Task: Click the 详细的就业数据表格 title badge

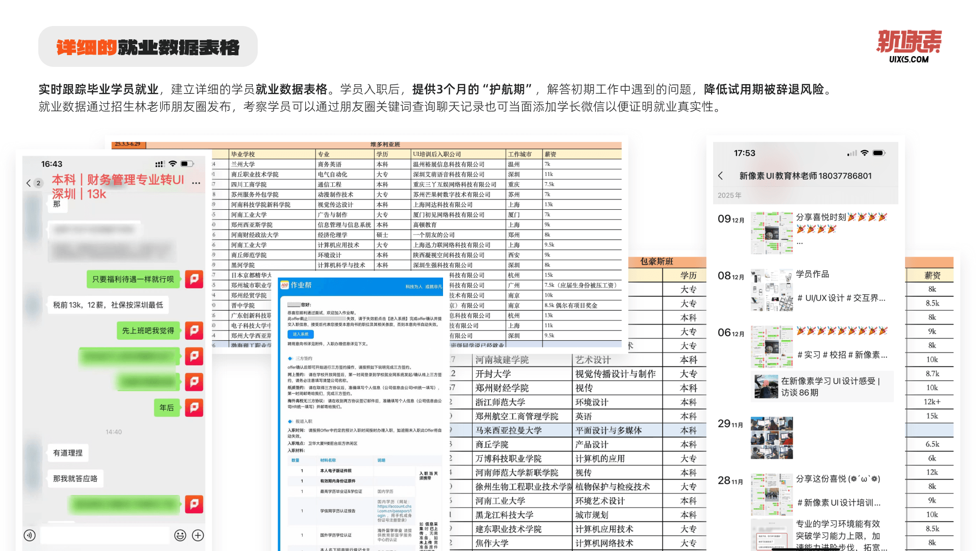Action: pyautogui.click(x=148, y=47)
